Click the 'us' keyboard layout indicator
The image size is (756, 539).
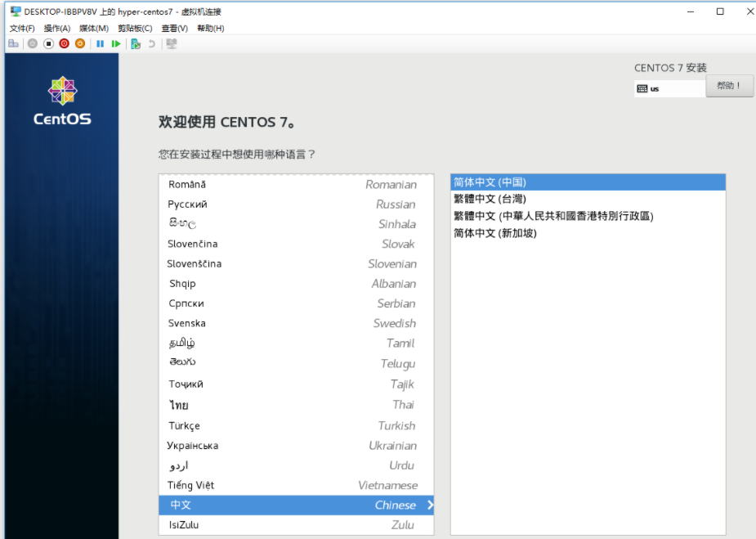(x=669, y=89)
